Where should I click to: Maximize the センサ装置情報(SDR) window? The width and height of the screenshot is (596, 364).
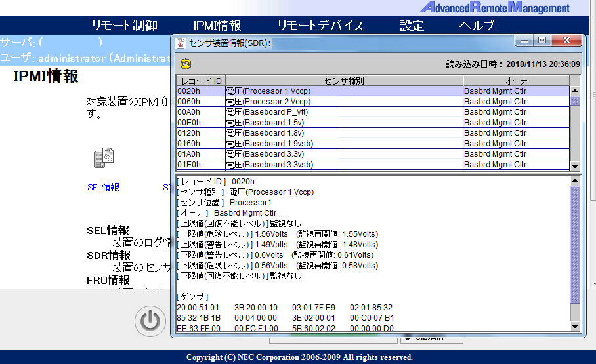pyautogui.click(x=542, y=40)
